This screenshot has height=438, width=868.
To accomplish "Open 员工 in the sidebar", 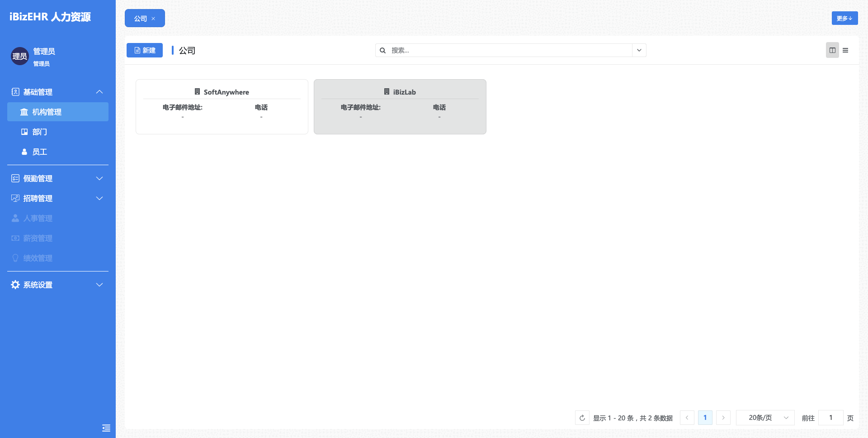I will click(x=40, y=152).
